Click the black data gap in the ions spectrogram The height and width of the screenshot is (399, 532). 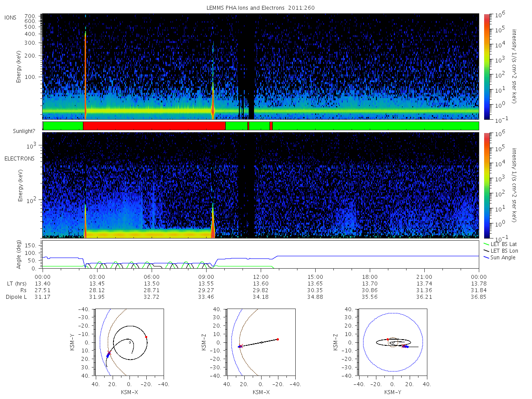click(251, 66)
